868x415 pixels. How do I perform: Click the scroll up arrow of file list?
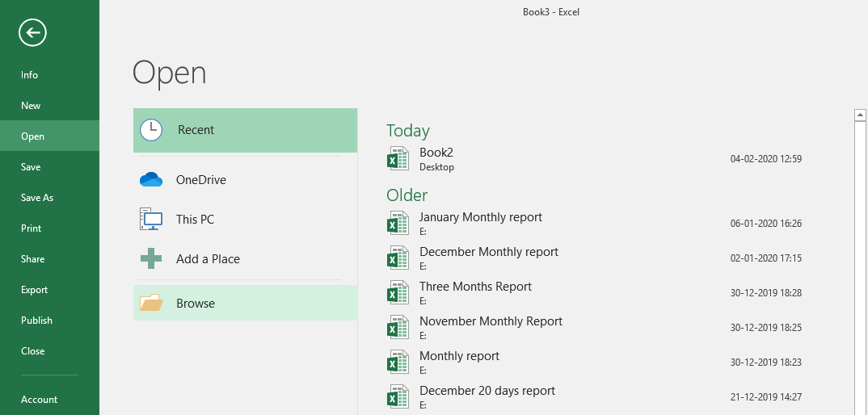(860, 115)
